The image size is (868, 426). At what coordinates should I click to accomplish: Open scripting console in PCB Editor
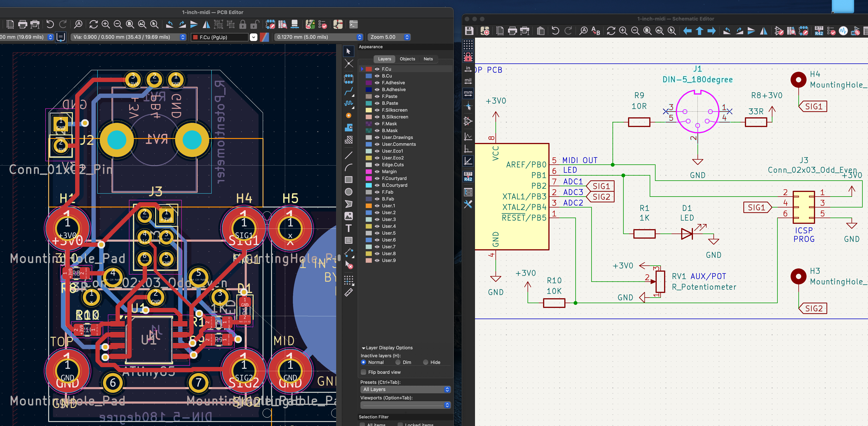tap(353, 24)
